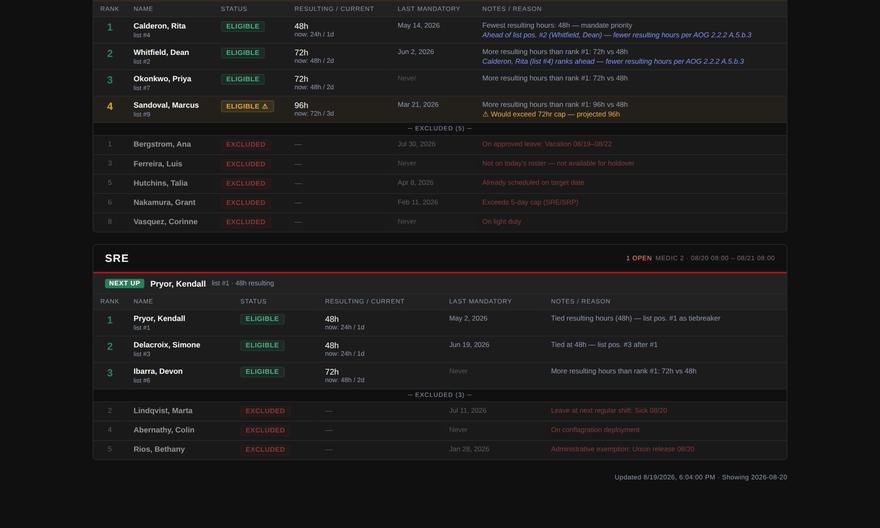Click ELIGIBLE badge for Calderon, Rita
880x528 pixels.
tap(242, 26)
